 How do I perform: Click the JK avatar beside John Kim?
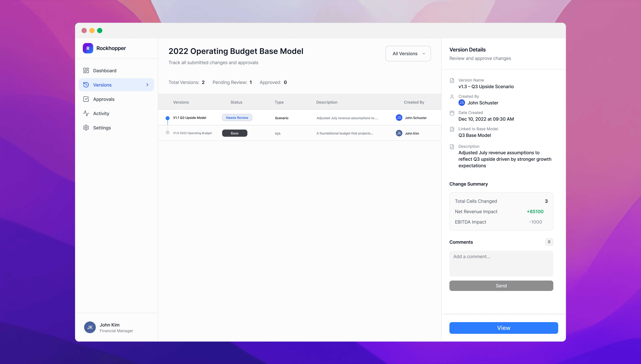pyautogui.click(x=90, y=327)
